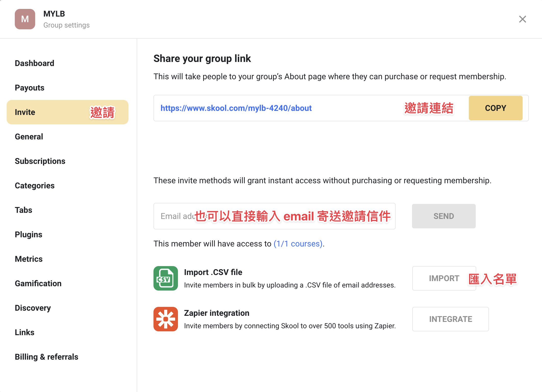Click the green CSV file icon
The height and width of the screenshot is (392, 542).
(x=166, y=278)
